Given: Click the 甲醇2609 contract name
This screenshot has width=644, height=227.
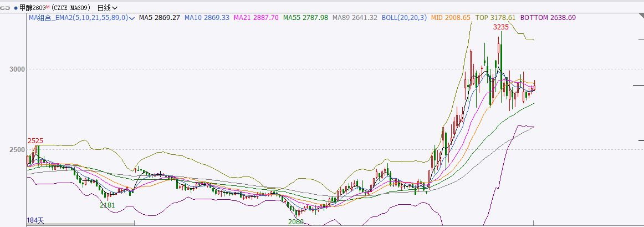Looking at the screenshot, I should (x=33, y=8).
